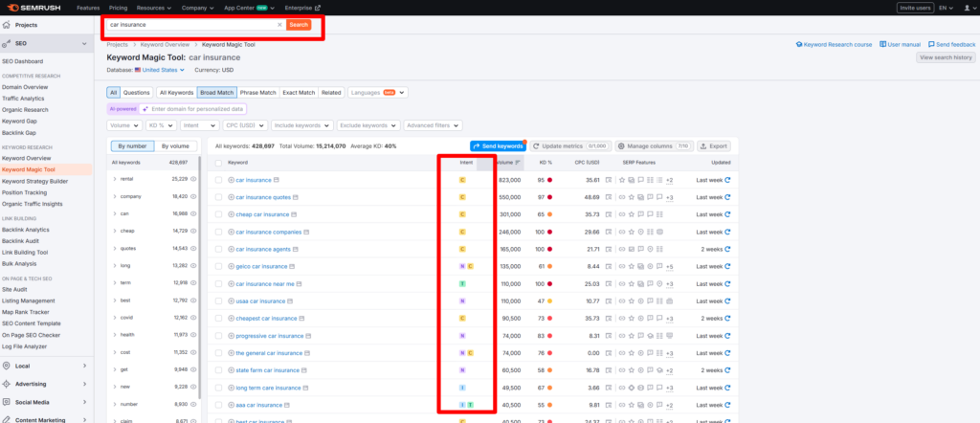Add cheap car insurance to list (plus icon)
980x423 pixels.
tap(232, 214)
